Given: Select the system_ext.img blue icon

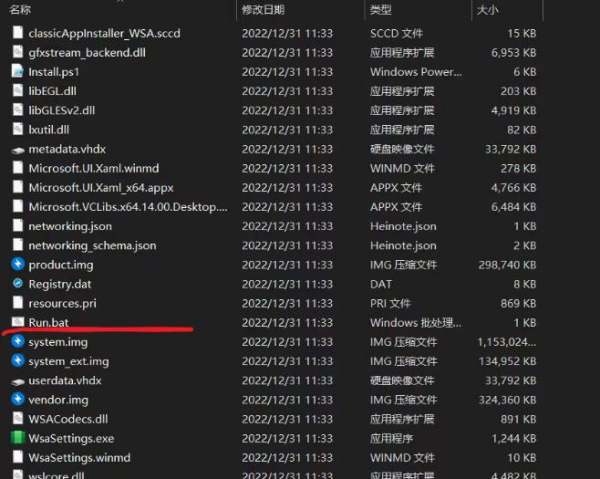Looking at the screenshot, I should (18, 360).
